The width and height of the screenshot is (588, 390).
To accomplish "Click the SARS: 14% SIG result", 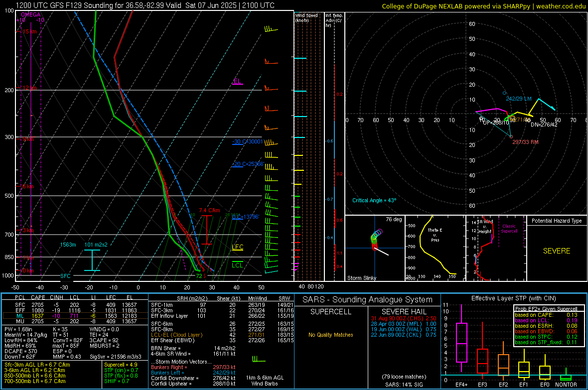I will [404, 385].
